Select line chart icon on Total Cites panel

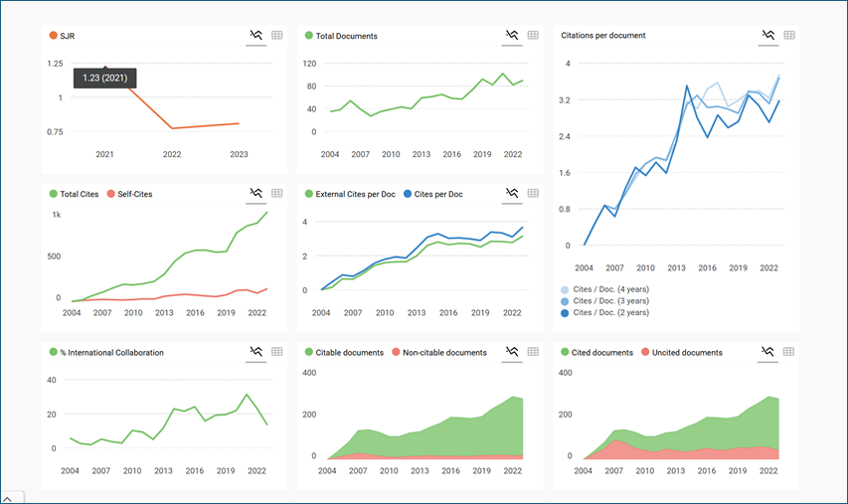tap(256, 194)
